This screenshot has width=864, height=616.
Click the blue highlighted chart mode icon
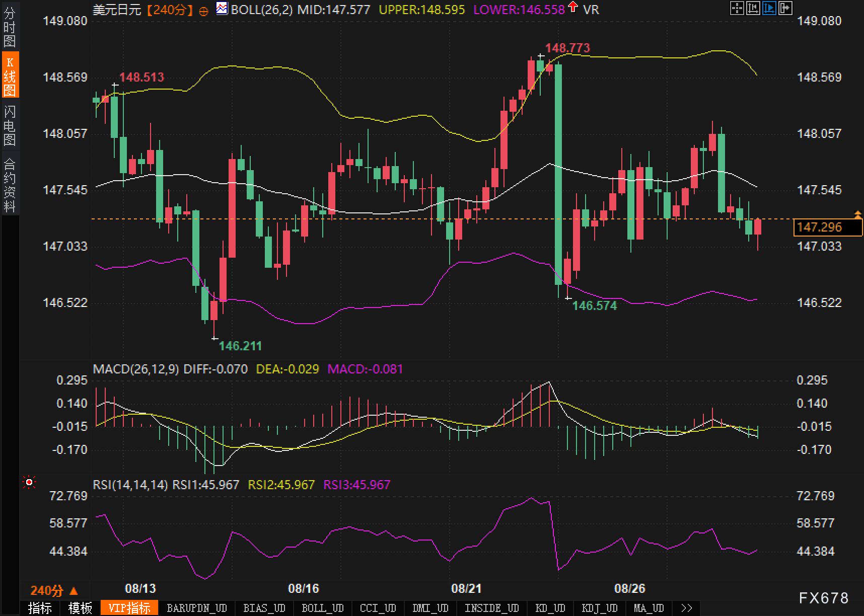tap(769, 8)
